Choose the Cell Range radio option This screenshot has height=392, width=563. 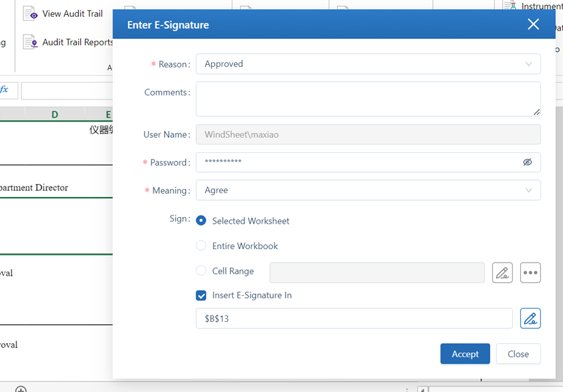201,271
